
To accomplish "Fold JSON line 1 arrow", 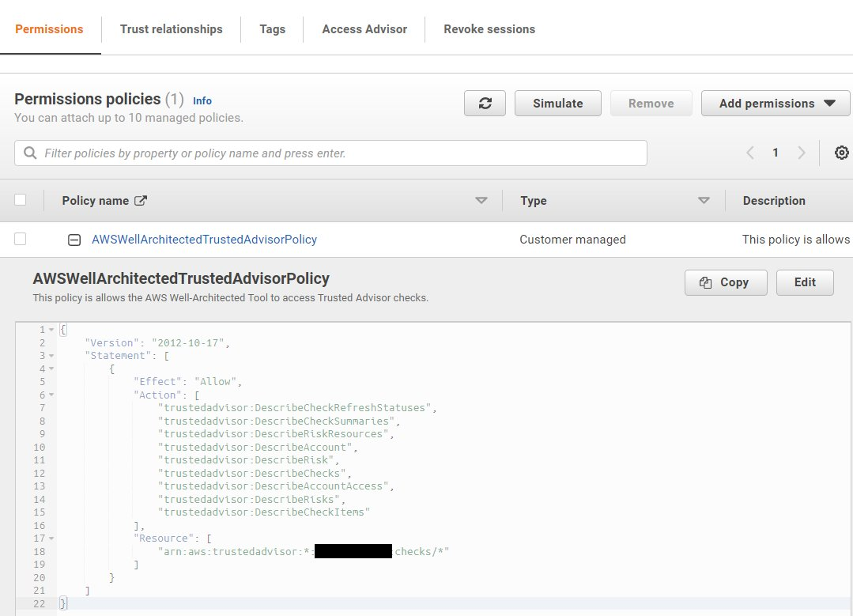I will 51,330.
